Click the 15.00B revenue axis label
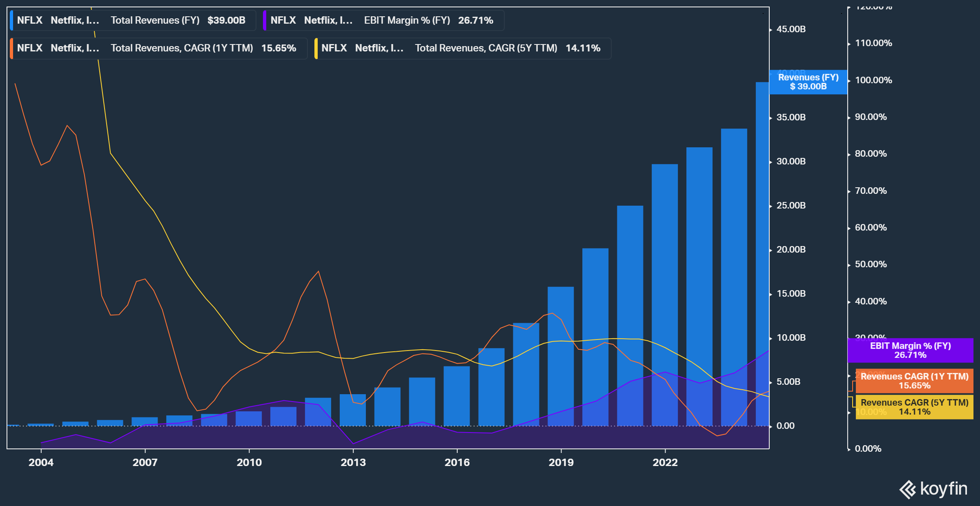 pos(791,294)
